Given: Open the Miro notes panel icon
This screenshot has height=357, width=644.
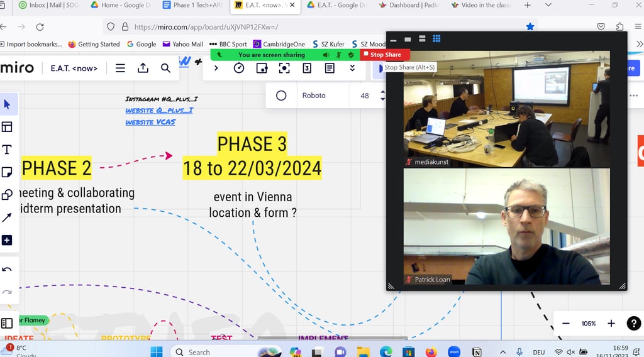Looking at the screenshot, I should 330,68.
